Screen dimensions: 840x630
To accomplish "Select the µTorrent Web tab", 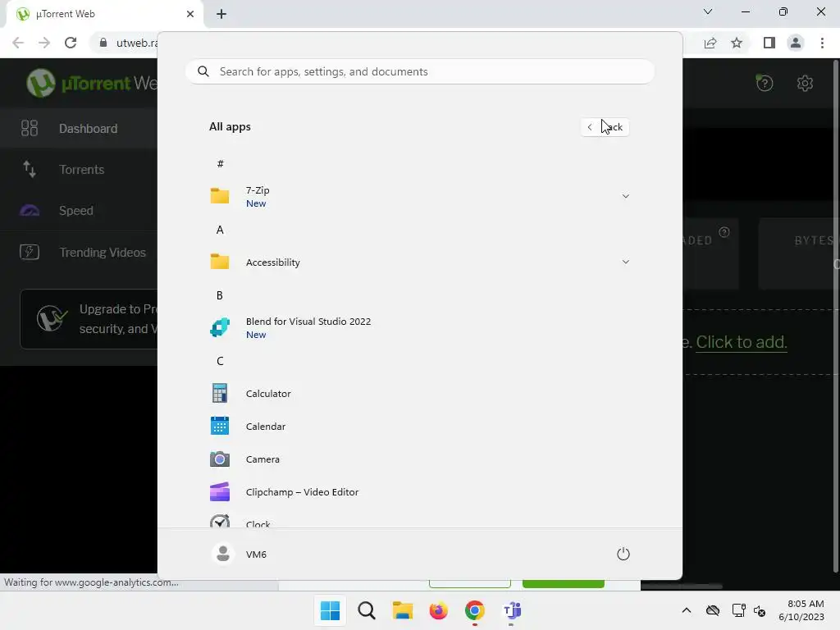I will tap(104, 14).
